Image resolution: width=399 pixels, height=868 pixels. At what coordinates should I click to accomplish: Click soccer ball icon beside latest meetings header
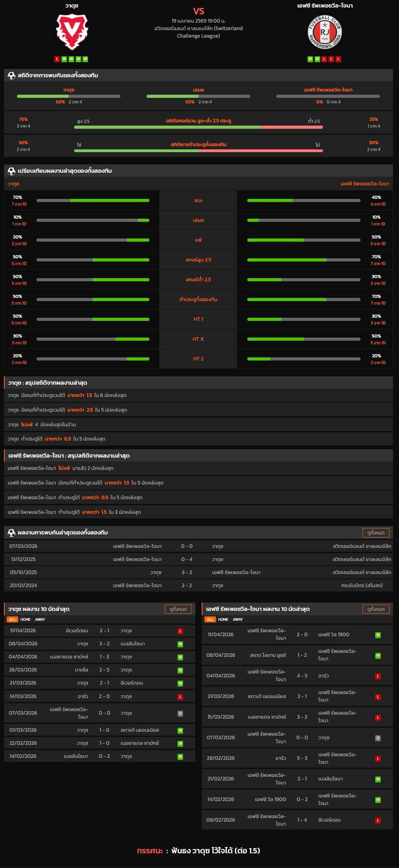point(11,532)
